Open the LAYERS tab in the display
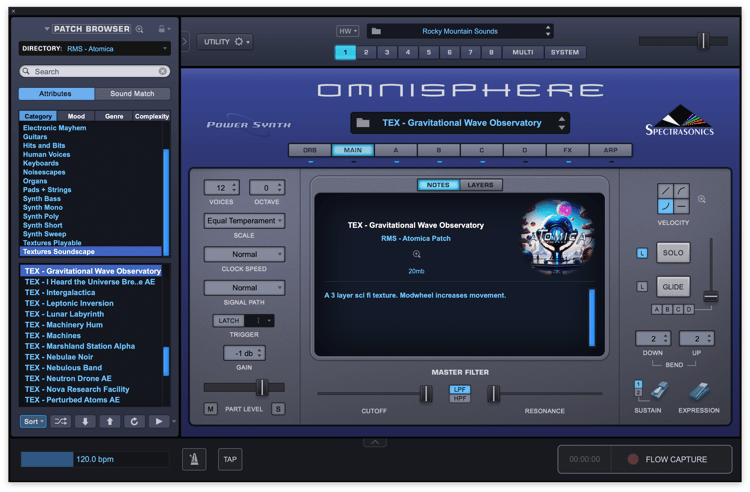This screenshot has height=492, width=750. point(480,185)
